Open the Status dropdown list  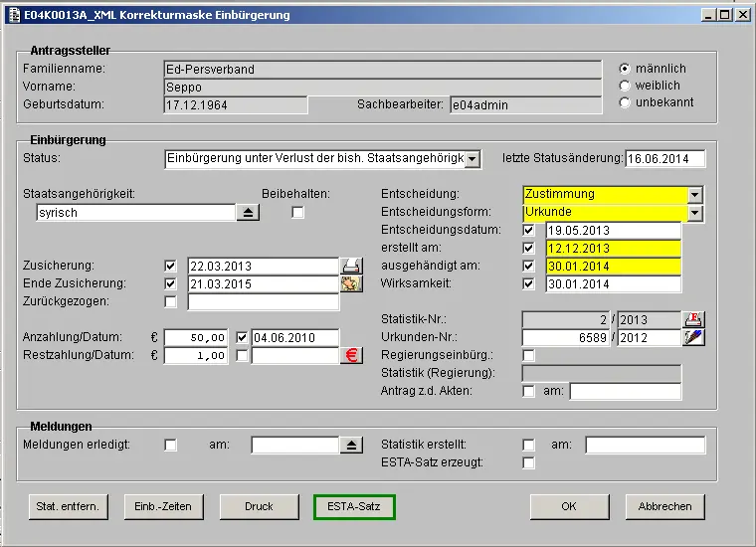tap(472, 158)
